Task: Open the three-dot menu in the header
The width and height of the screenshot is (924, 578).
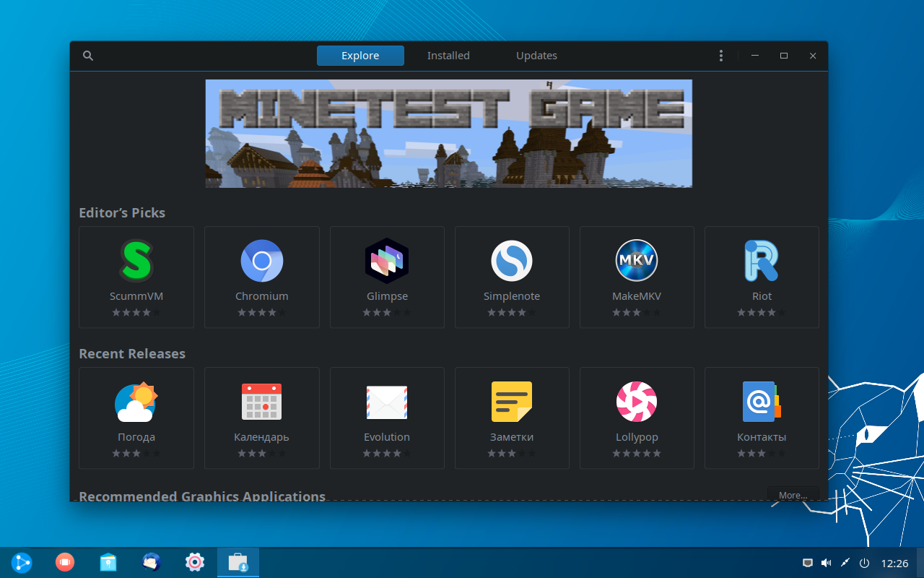Action: click(720, 56)
